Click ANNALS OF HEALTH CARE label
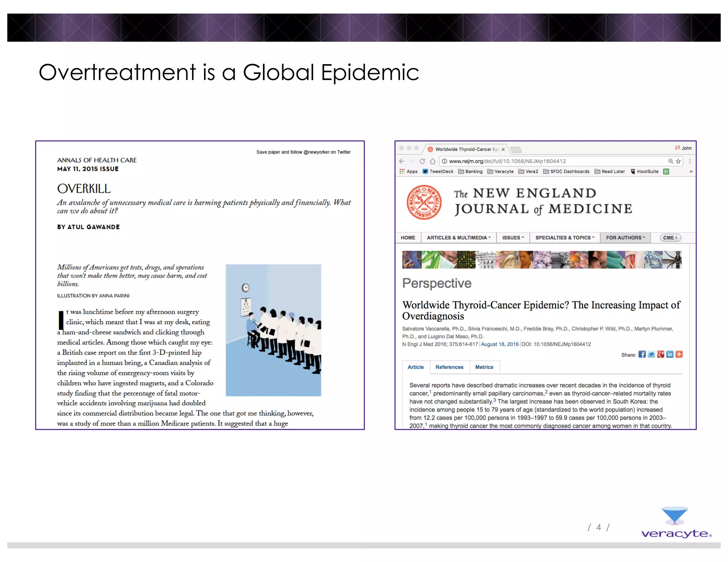 [97, 160]
